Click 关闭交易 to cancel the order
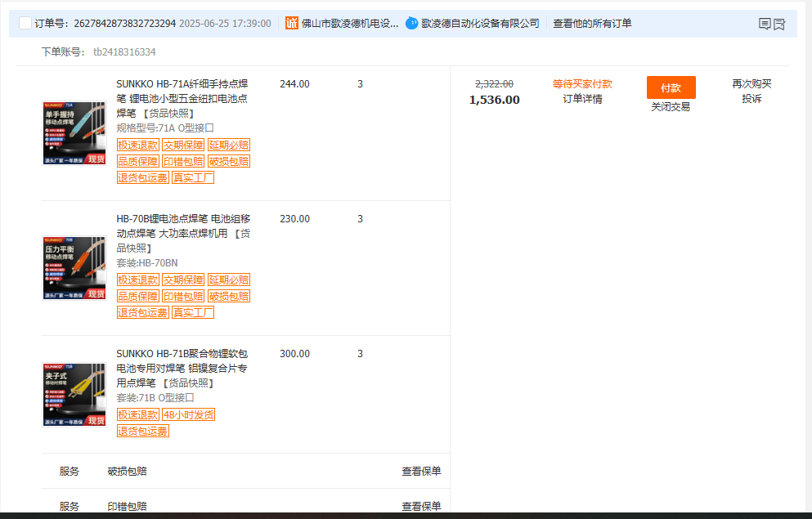The width and height of the screenshot is (812, 519). point(671,106)
